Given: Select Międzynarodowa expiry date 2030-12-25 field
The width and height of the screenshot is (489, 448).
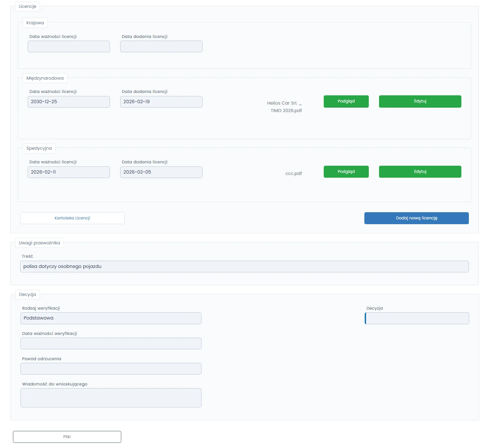Looking at the screenshot, I should pos(69,102).
